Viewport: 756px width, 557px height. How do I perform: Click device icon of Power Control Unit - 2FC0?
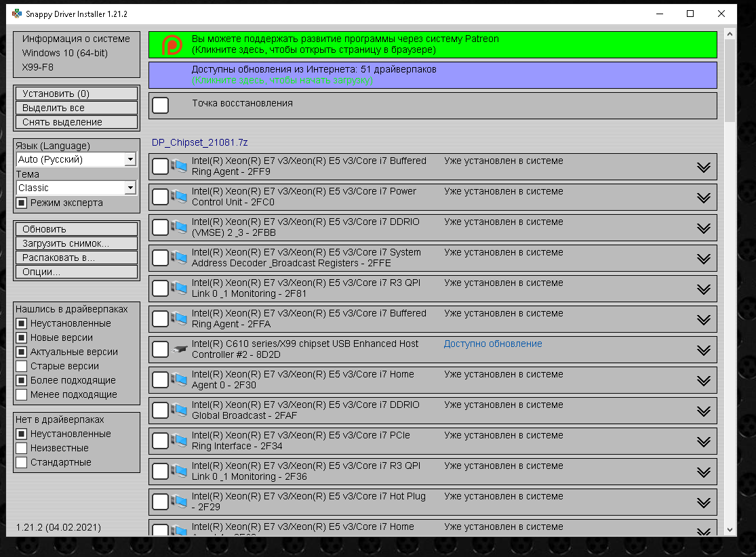[x=179, y=197]
